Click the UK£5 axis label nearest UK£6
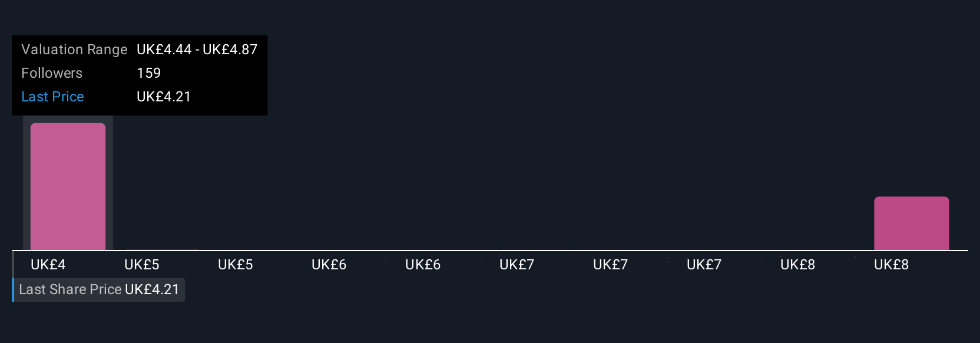Image resolution: width=980 pixels, height=343 pixels. click(236, 265)
